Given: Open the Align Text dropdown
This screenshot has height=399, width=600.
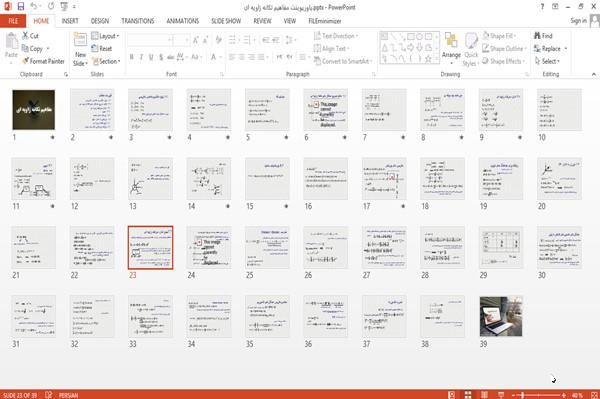Looking at the screenshot, I should (331, 48).
